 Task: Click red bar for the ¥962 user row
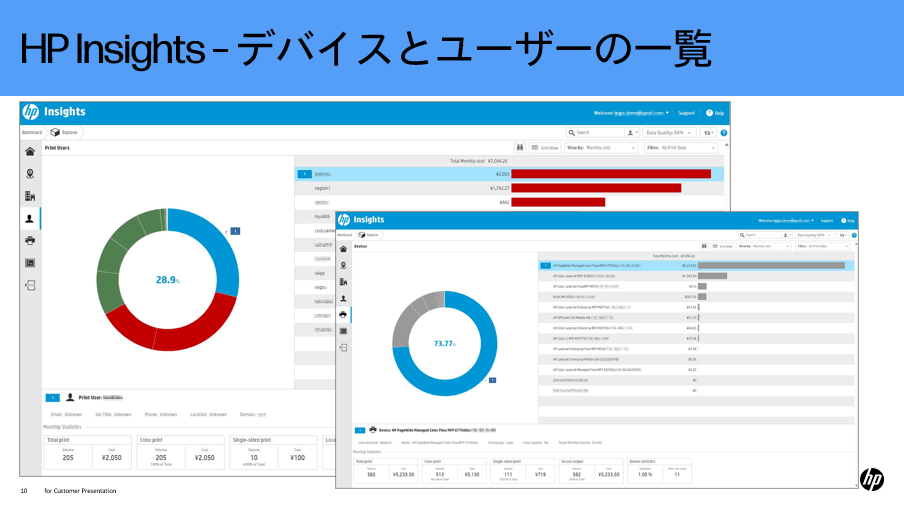tap(558, 202)
